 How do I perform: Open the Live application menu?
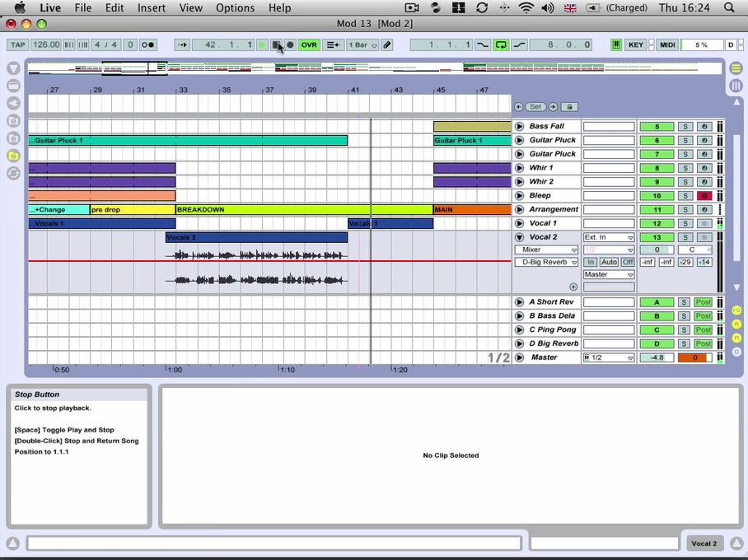pos(50,7)
